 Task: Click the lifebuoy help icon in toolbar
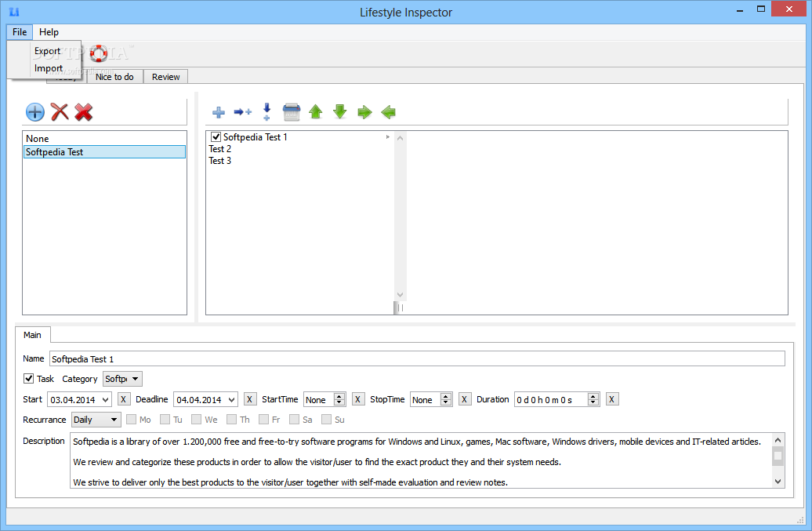pyautogui.click(x=99, y=53)
